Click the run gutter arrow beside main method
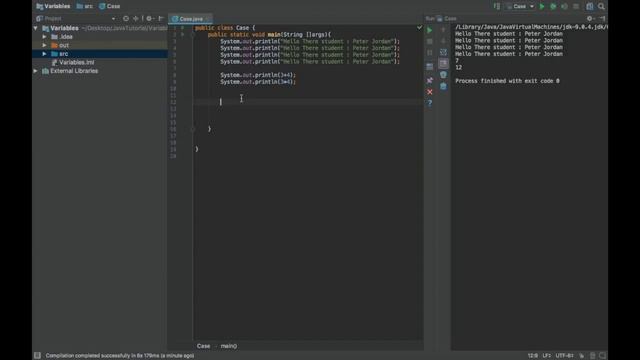 click(x=182, y=35)
